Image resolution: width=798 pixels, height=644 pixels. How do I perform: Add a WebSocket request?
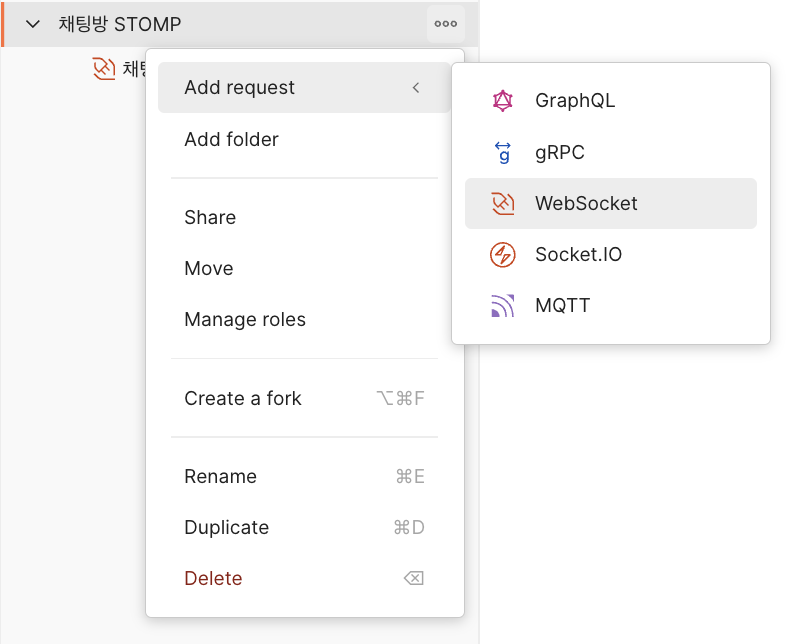[611, 204]
